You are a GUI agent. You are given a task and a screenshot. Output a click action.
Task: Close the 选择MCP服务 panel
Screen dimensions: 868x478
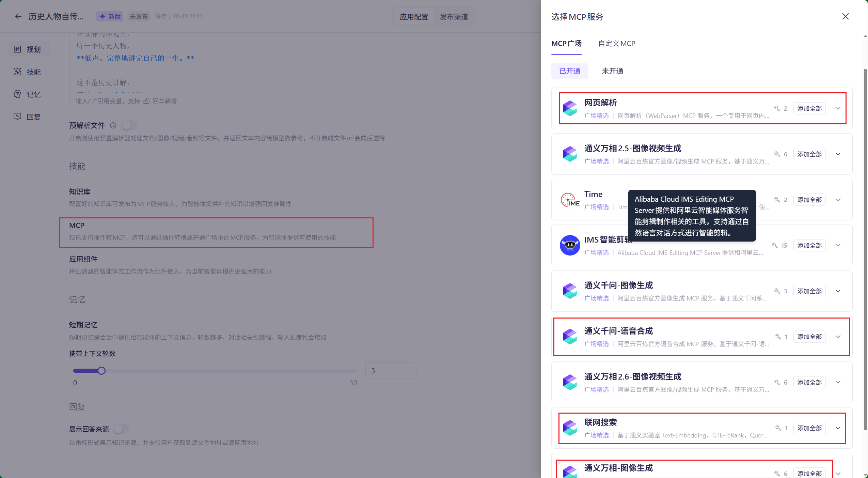coord(845,16)
